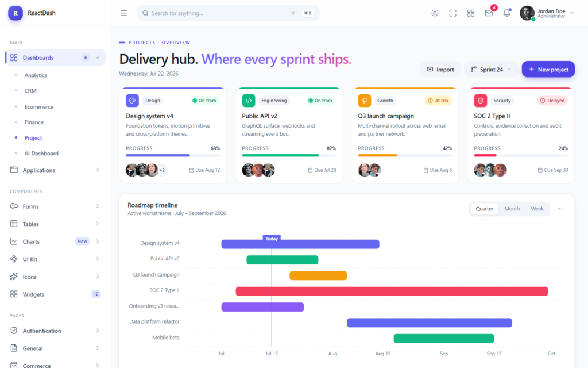Click the Growth megaphone icon on card

[364, 101]
